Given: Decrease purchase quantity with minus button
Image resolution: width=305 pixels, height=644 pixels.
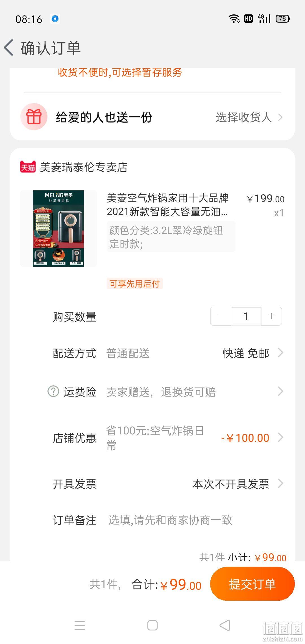Looking at the screenshot, I should click(221, 316).
